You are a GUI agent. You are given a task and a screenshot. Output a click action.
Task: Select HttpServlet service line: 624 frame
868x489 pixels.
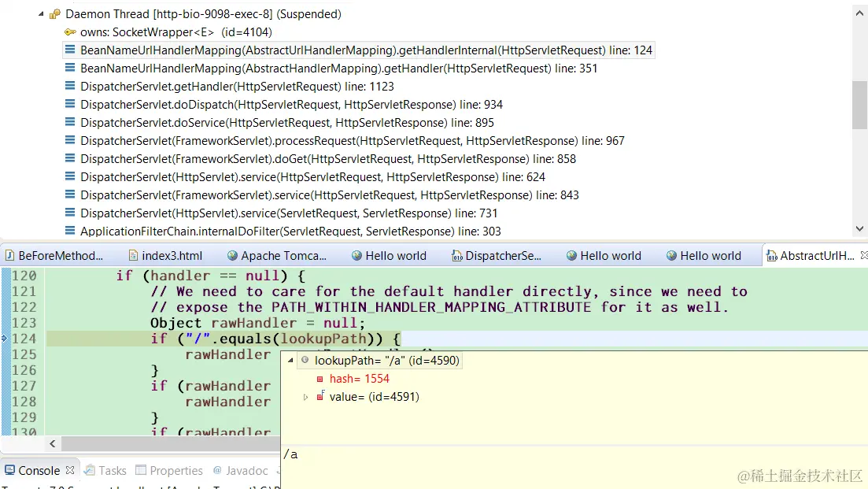(312, 177)
